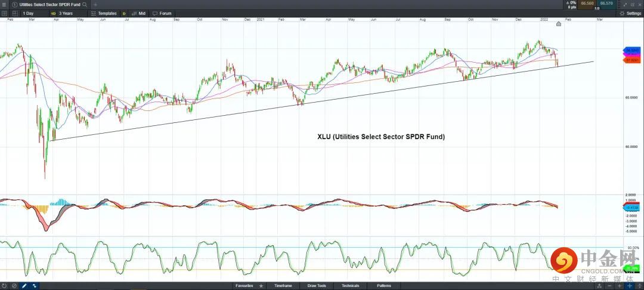Screen dimensions: 644x290
Task: Click the XLU chart annotation text
Action: (381, 137)
